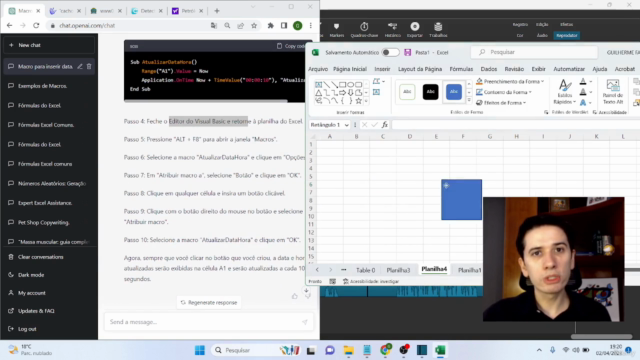Viewport: 640px width, 360px height.
Task: Open Preenchimento da Forma dropdown
Action: pos(510,82)
